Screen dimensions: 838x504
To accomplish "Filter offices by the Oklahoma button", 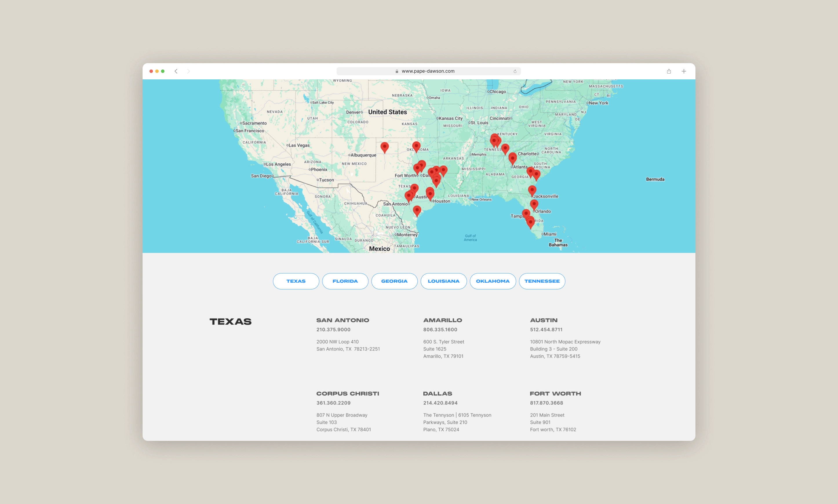I will coord(493,281).
